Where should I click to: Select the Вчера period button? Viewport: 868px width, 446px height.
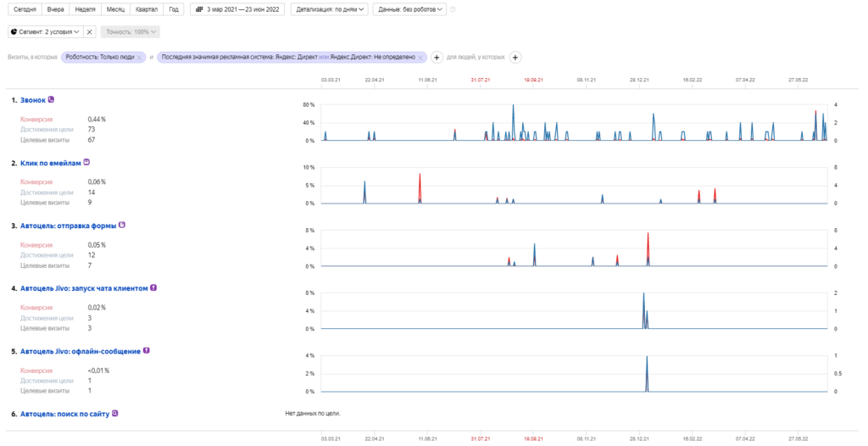pos(55,9)
